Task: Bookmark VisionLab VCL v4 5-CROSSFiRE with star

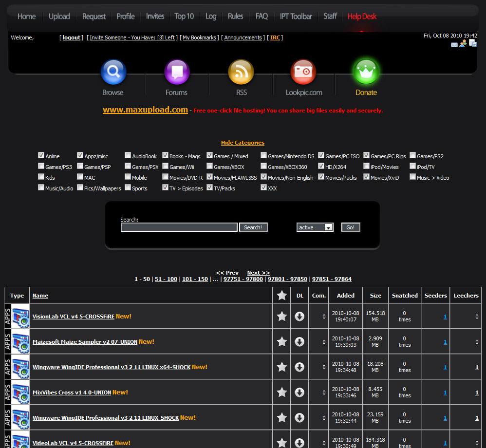Action: (282, 316)
